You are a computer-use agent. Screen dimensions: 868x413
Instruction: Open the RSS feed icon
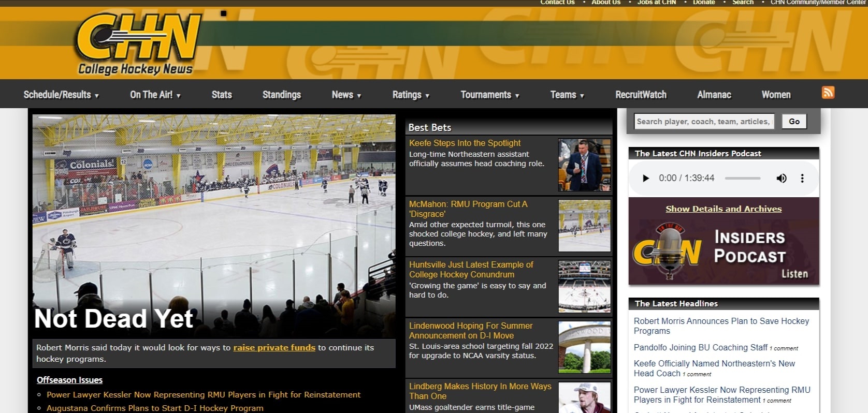click(x=828, y=93)
